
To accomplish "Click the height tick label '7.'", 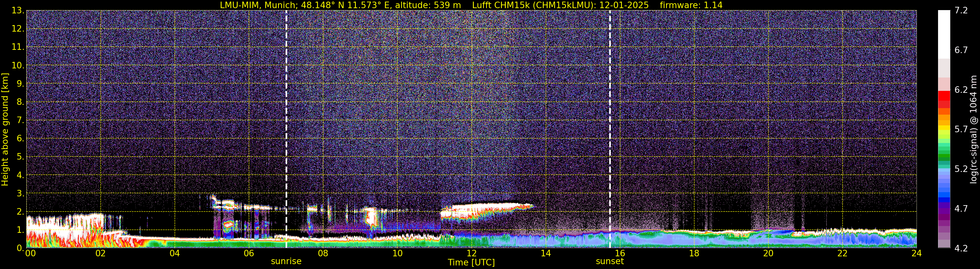I will 20,120.
